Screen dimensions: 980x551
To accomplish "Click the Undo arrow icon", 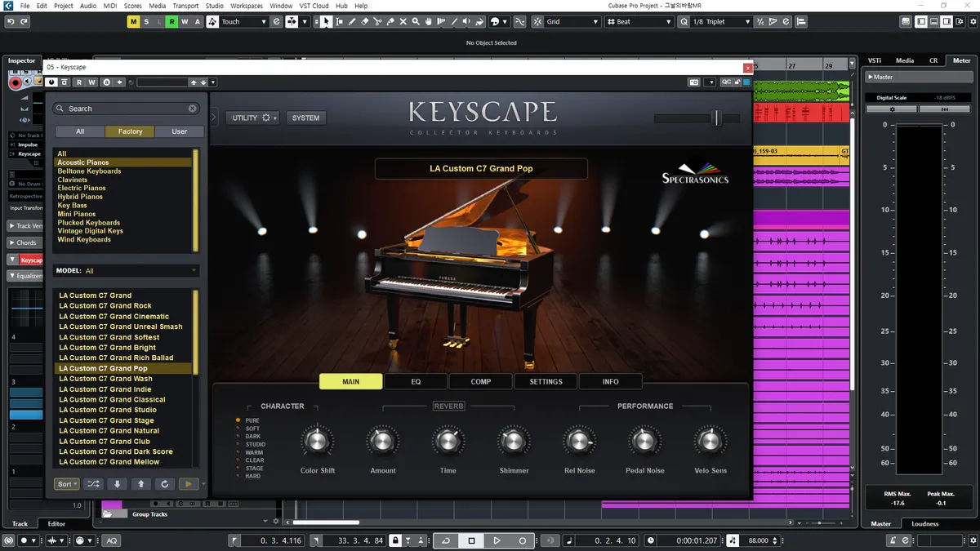I will [11, 22].
